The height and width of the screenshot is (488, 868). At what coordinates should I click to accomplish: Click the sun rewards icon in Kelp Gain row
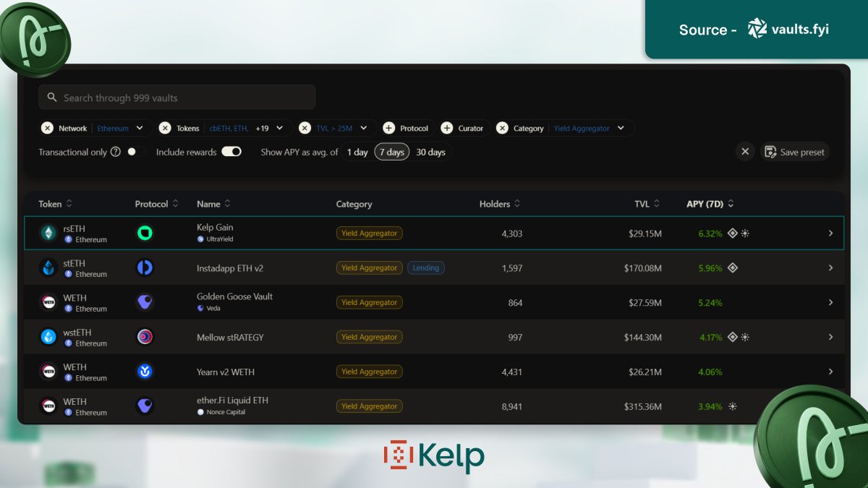pos(745,233)
